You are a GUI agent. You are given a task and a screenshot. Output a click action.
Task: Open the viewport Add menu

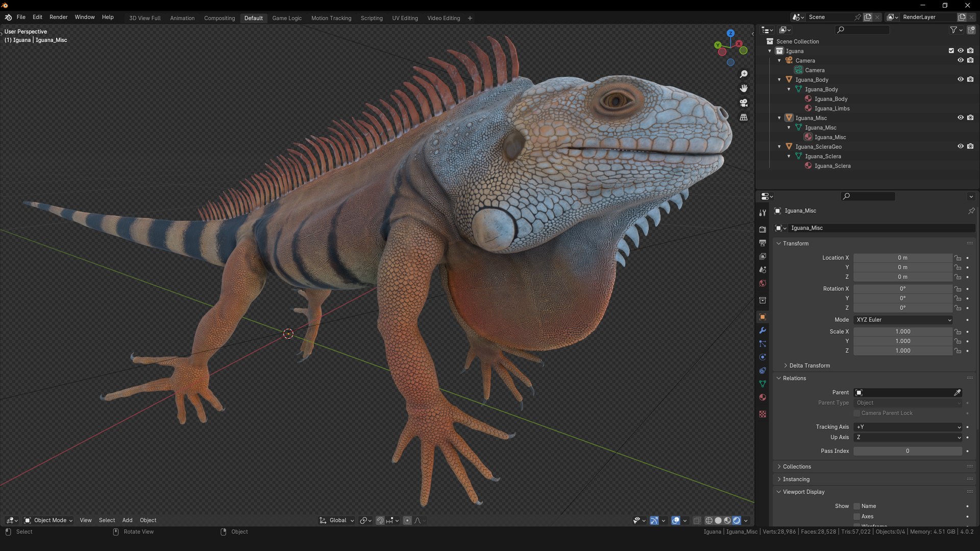[127, 520]
